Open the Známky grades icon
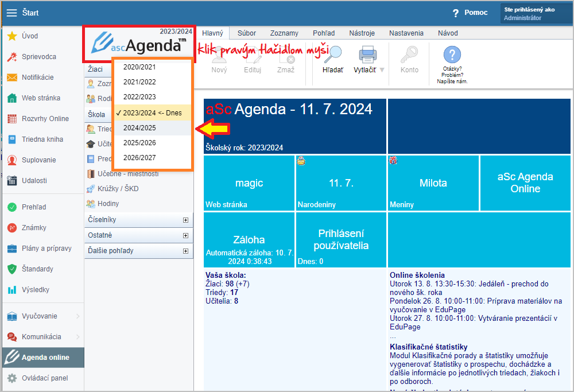The width and height of the screenshot is (574, 392). (x=12, y=228)
